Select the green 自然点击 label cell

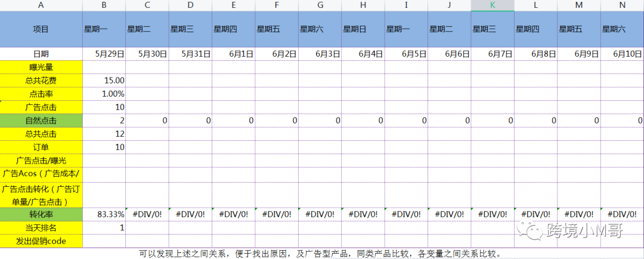[41, 121]
